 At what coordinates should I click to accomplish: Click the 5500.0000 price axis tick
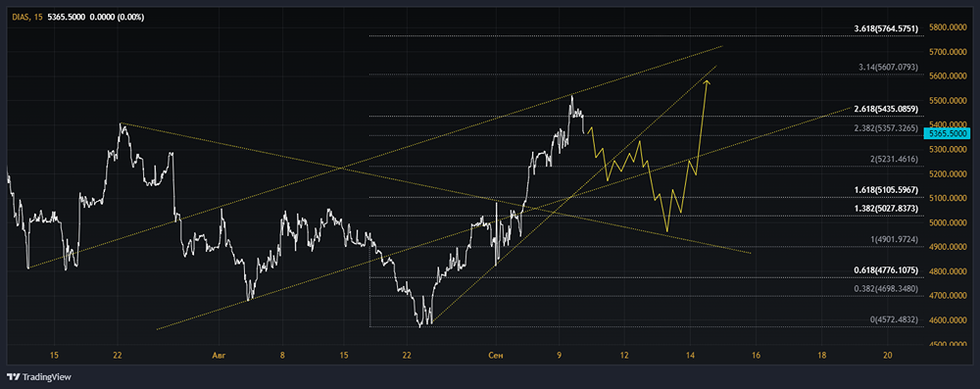point(949,101)
